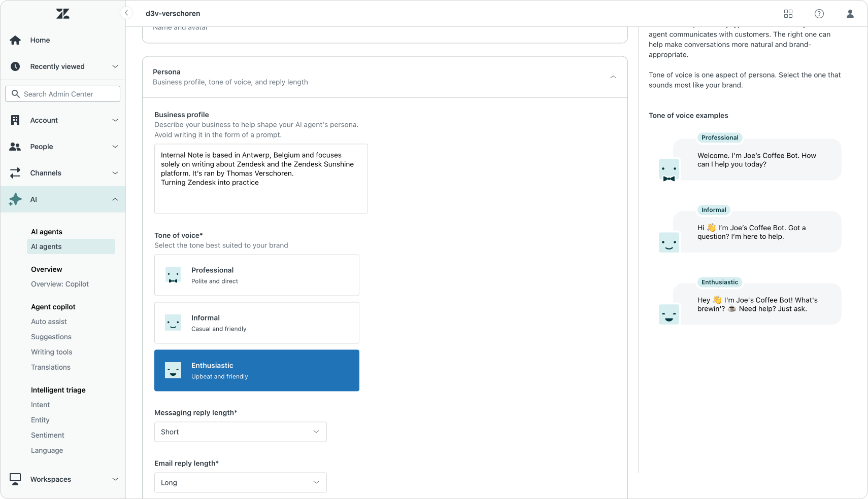The height and width of the screenshot is (499, 868).
Task: Open Sentiment under Intelligent triage
Action: (48, 435)
